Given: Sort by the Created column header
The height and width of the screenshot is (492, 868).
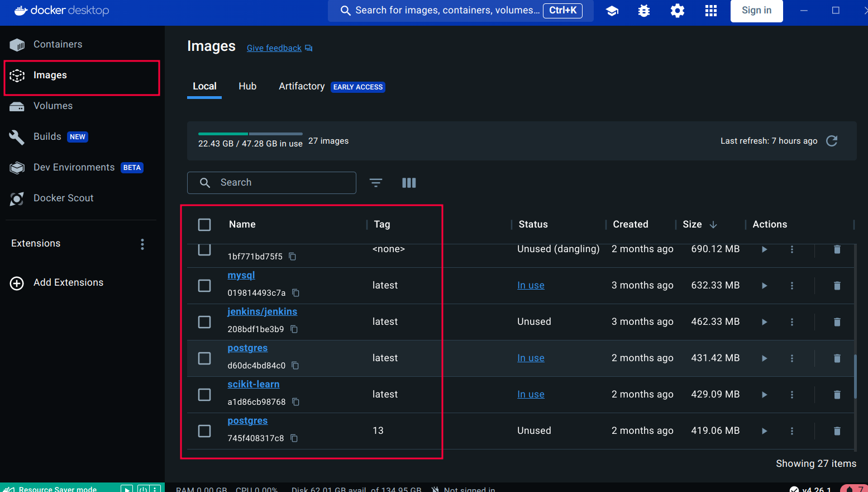Looking at the screenshot, I should pyautogui.click(x=631, y=224).
